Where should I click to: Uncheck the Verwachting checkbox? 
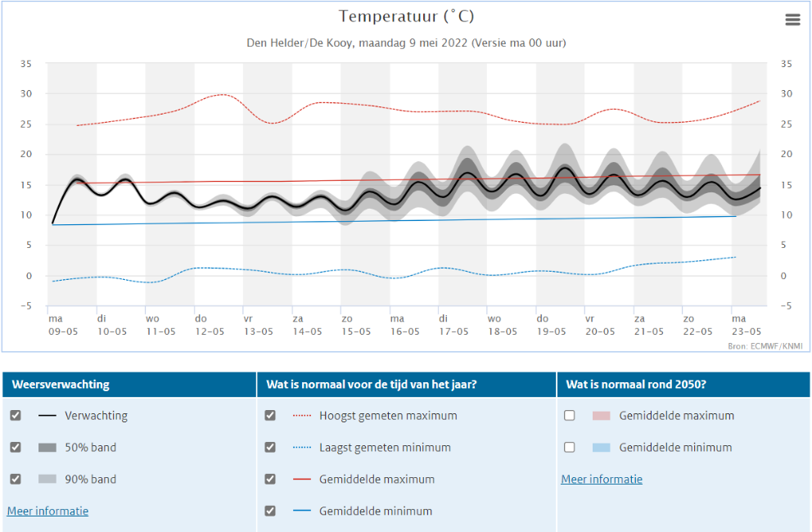click(16, 416)
